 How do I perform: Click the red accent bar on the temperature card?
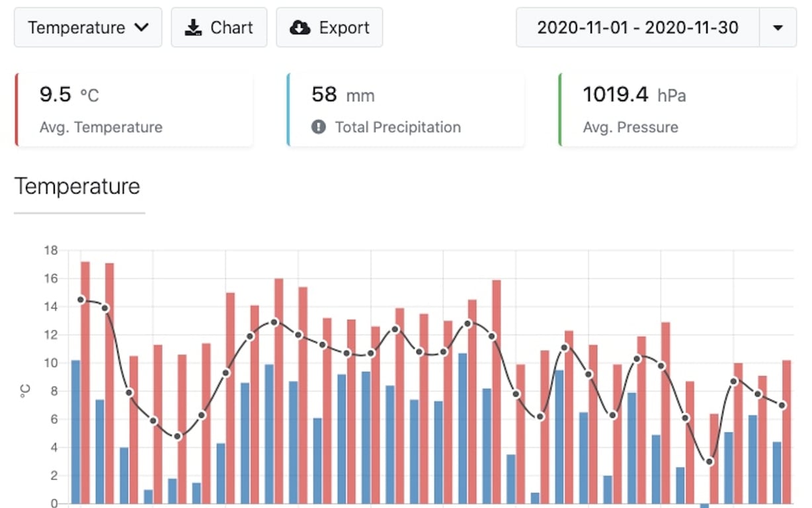pos(16,108)
